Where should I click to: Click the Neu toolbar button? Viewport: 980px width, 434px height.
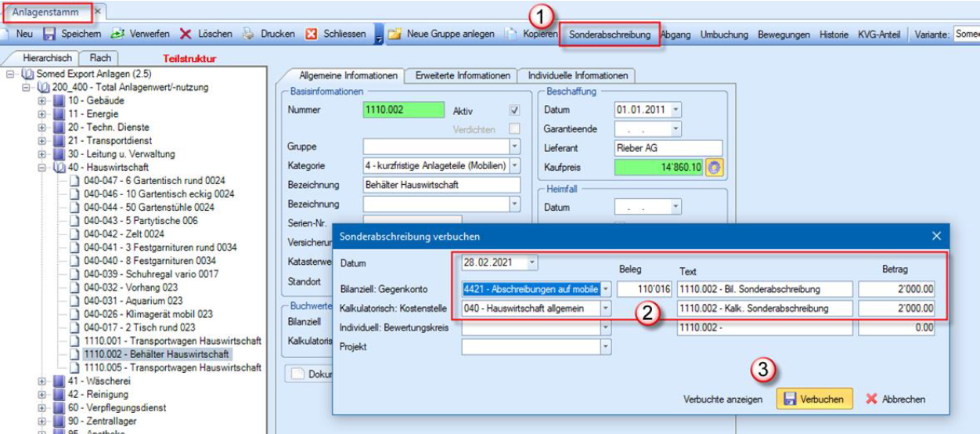click(x=19, y=34)
